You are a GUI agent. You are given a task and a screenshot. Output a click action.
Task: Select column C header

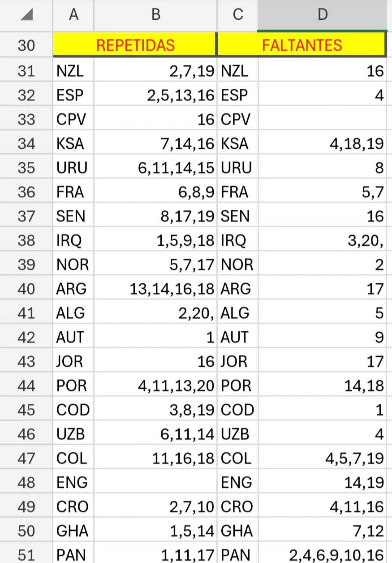pyautogui.click(x=237, y=15)
